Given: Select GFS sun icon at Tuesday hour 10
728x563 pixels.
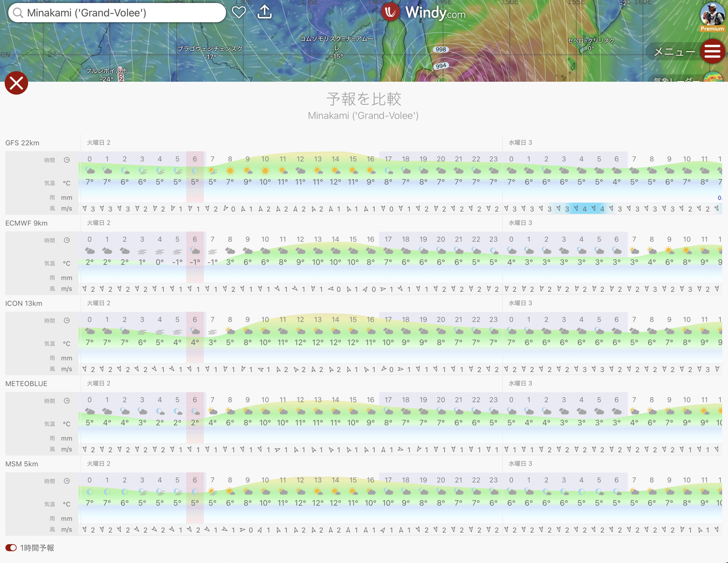Looking at the screenshot, I should point(265,171).
